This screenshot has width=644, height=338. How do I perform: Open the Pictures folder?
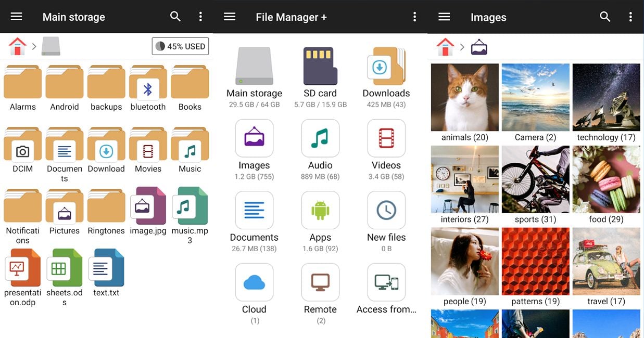[65, 212]
